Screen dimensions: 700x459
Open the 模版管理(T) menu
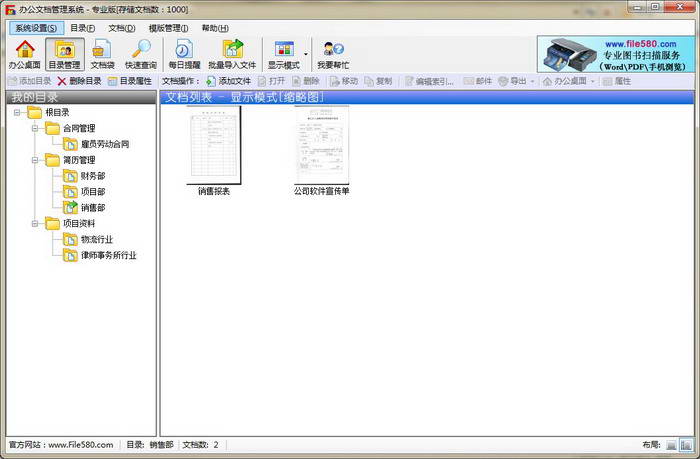point(168,28)
